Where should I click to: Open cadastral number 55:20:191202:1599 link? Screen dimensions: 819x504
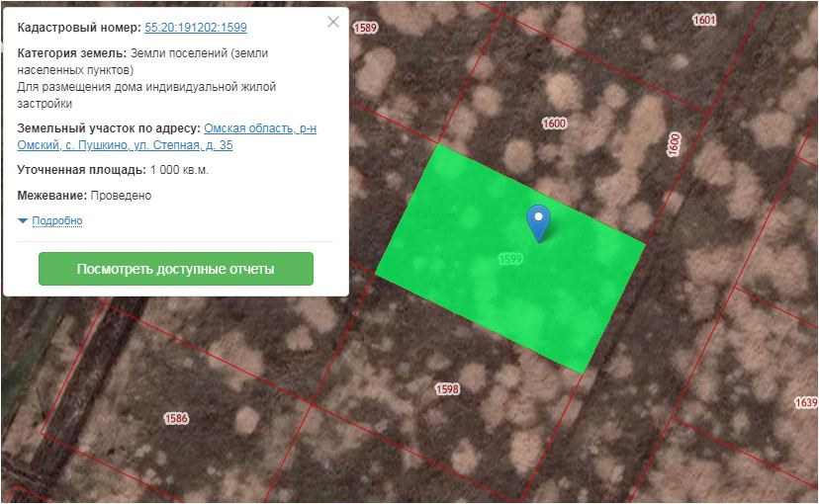195,27
